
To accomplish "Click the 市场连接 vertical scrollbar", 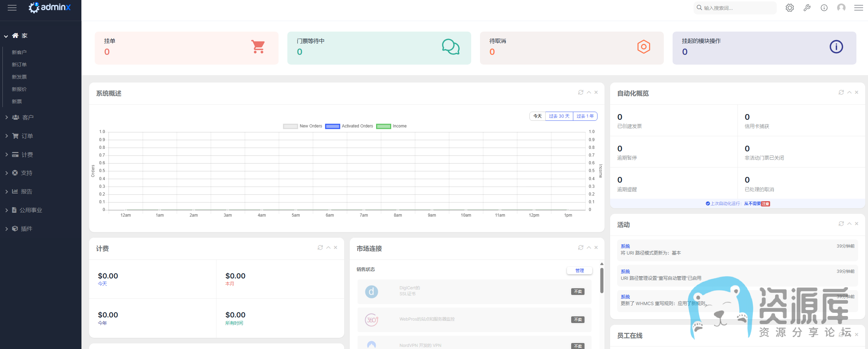I will pos(602,280).
